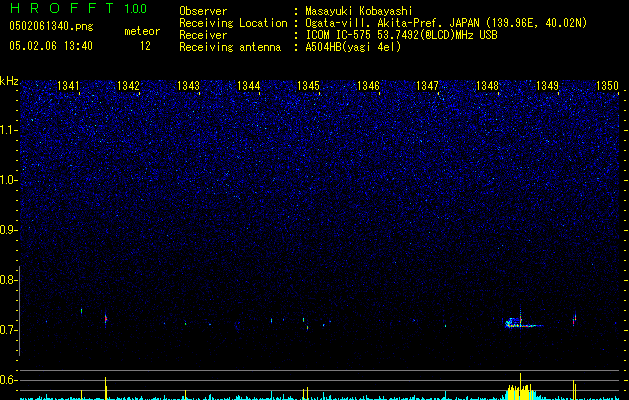
Task: Click the version number 1.0.0
Action: coord(136,9)
